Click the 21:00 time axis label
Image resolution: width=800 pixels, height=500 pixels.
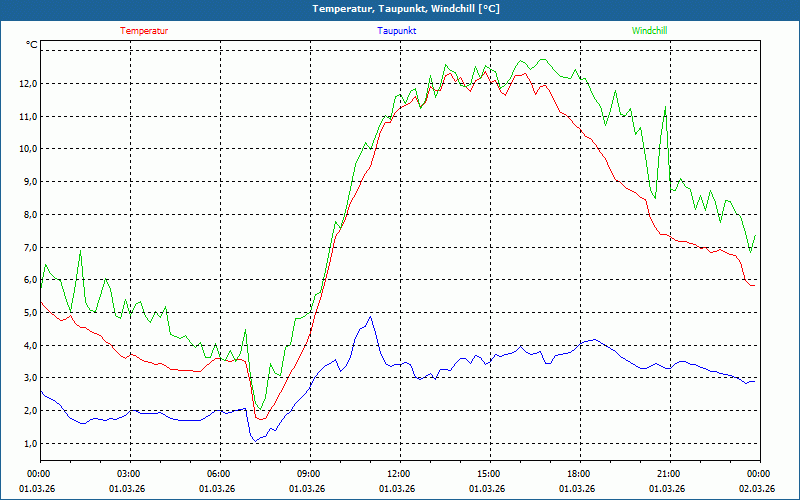pyautogui.click(x=669, y=473)
